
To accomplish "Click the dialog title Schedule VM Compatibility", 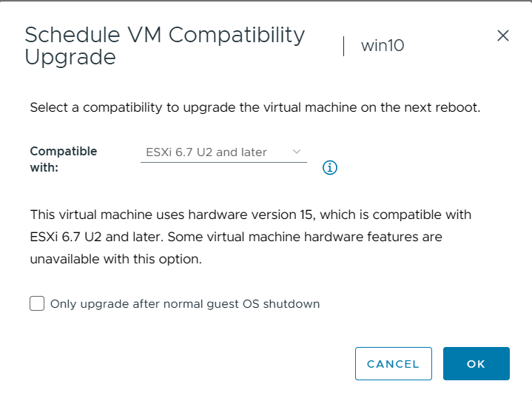I will [164, 35].
